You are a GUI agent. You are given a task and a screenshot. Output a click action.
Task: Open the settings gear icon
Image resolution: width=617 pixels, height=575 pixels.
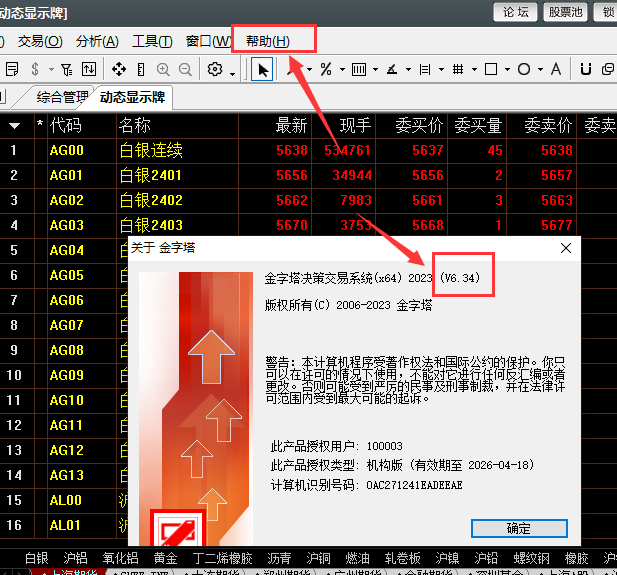(x=215, y=69)
